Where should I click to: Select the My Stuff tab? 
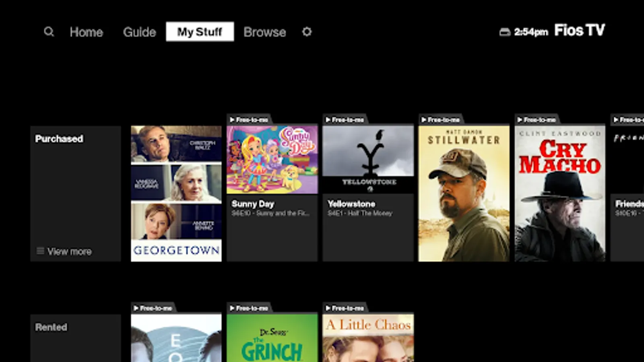[x=200, y=31]
